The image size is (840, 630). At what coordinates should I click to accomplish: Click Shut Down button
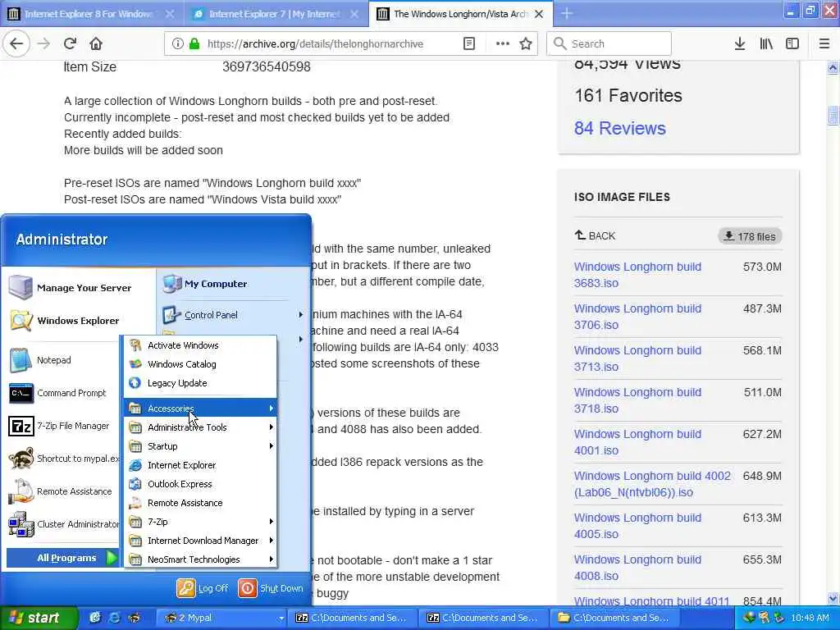(x=271, y=588)
